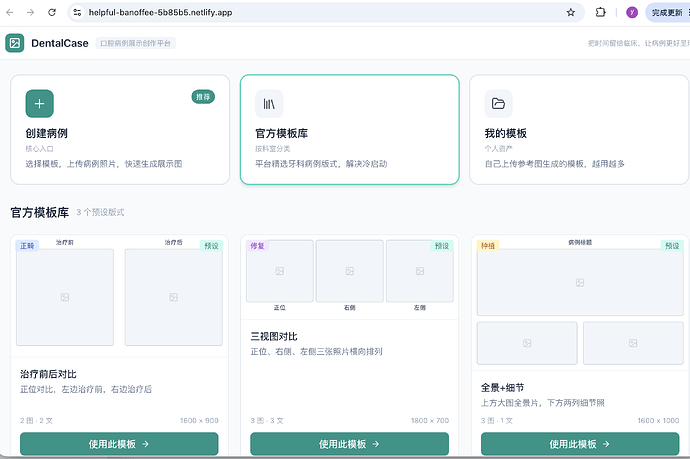Click the 治疗前 image placeholder
Viewport: 690px width, 459px height.
(65, 297)
